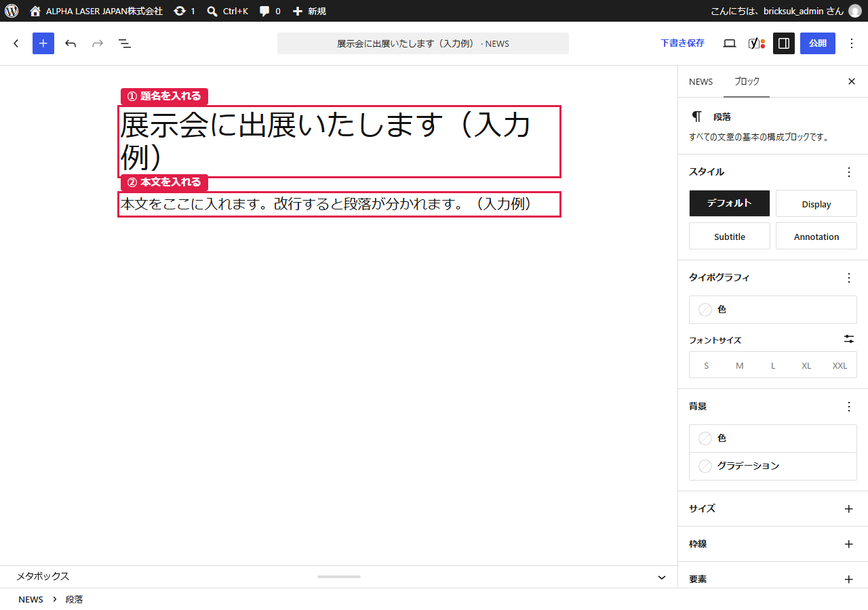Choose font size M

click(740, 365)
